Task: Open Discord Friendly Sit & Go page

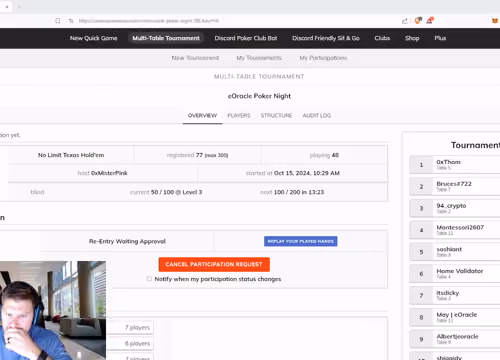Action: (x=326, y=38)
